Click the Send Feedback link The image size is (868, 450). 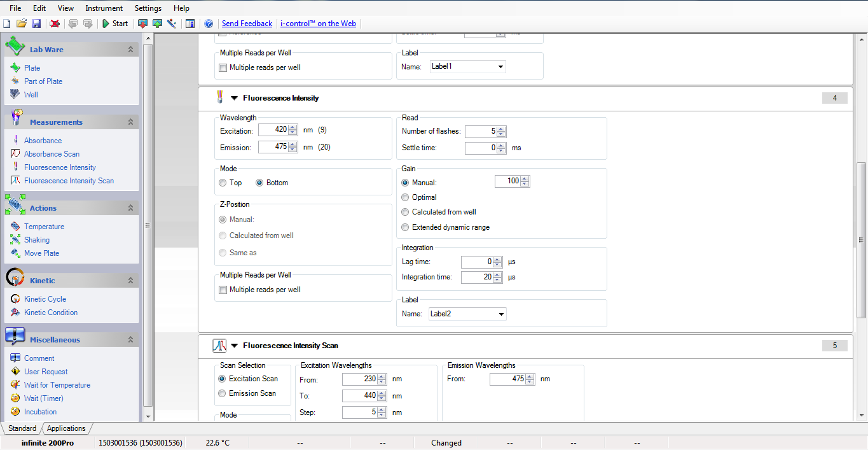coord(247,24)
